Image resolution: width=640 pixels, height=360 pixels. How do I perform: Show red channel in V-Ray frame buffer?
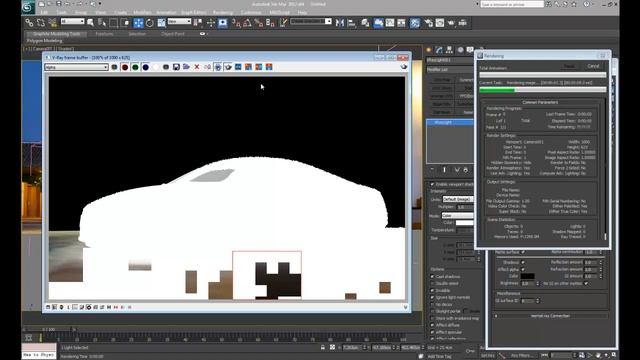click(125, 67)
